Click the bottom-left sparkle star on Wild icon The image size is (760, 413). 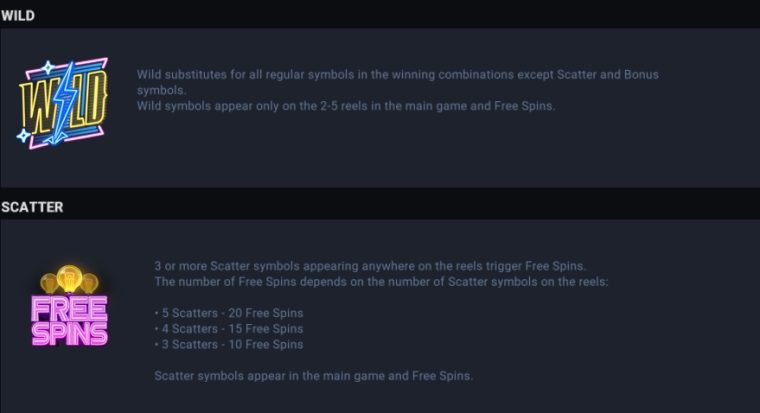pos(23,135)
